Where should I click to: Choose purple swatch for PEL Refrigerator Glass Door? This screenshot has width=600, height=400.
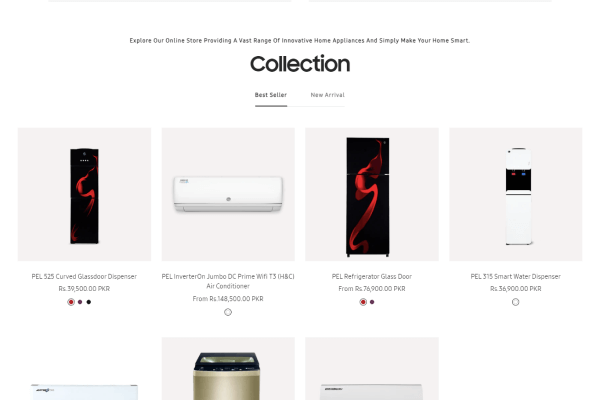[x=372, y=302]
